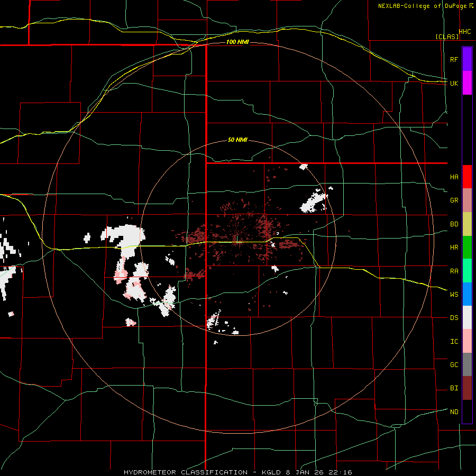Click the BD yellow legend swatch
This screenshot has width=476, height=476.
467,224
